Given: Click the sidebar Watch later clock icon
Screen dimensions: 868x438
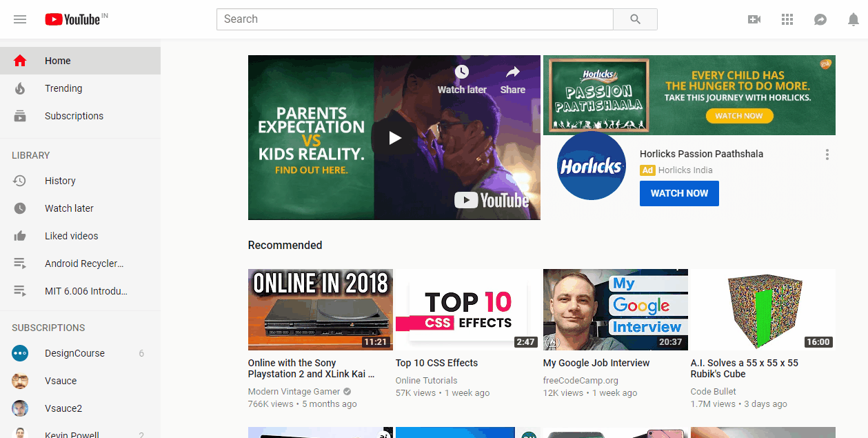Looking at the screenshot, I should pyautogui.click(x=20, y=208).
